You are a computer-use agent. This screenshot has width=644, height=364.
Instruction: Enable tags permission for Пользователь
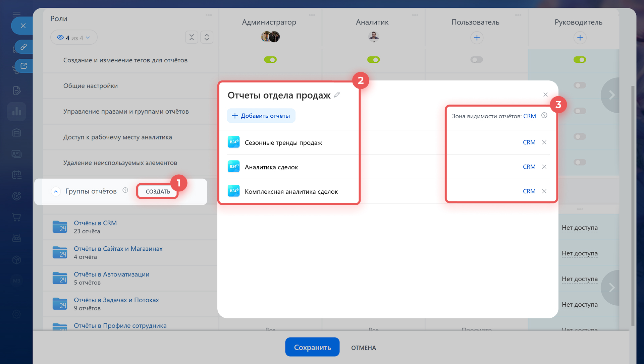click(476, 60)
